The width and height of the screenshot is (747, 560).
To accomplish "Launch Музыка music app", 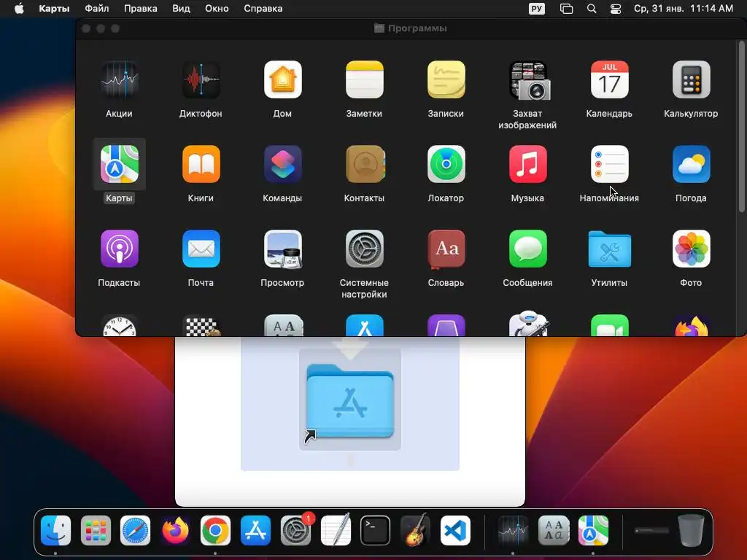I will click(x=527, y=164).
